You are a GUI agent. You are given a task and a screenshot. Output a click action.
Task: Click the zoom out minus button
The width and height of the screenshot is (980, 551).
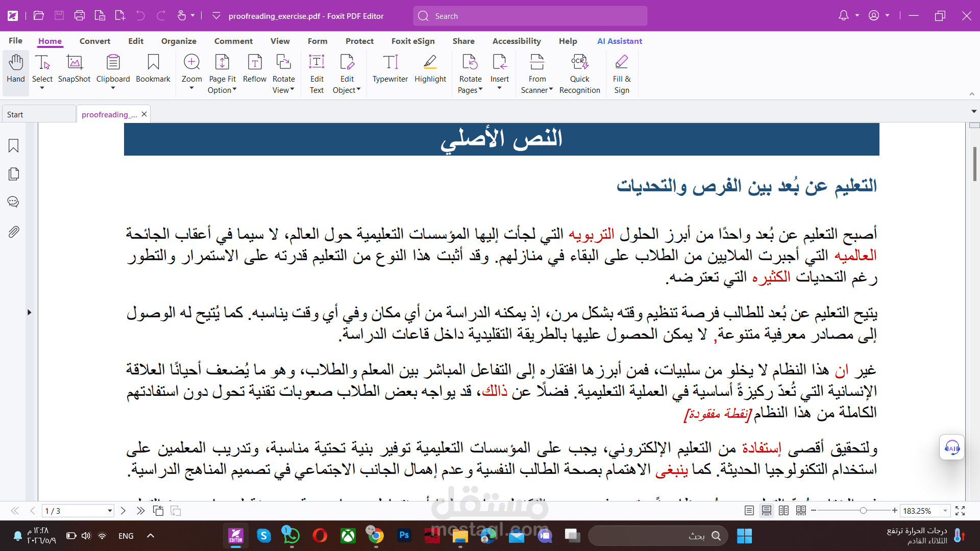click(814, 511)
